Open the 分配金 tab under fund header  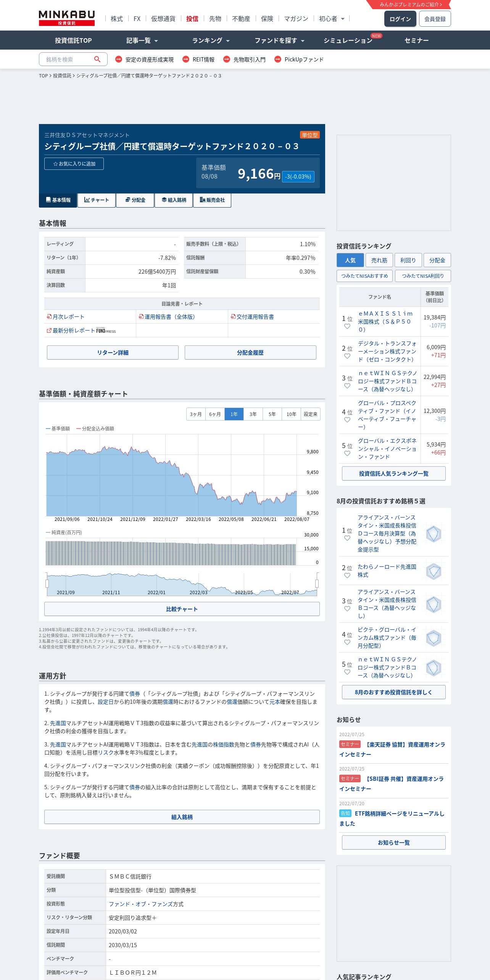coord(135,200)
